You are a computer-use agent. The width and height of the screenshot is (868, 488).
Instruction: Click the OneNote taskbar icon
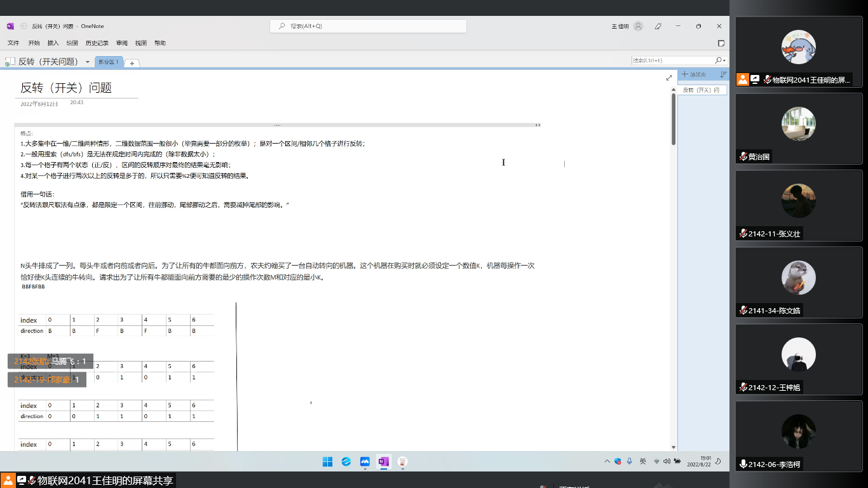coord(383,462)
